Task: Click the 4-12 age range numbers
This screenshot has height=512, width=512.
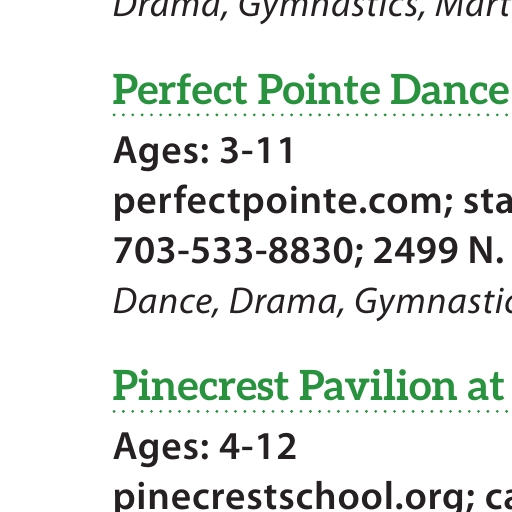Action: pyautogui.click(x=258, y=446)
